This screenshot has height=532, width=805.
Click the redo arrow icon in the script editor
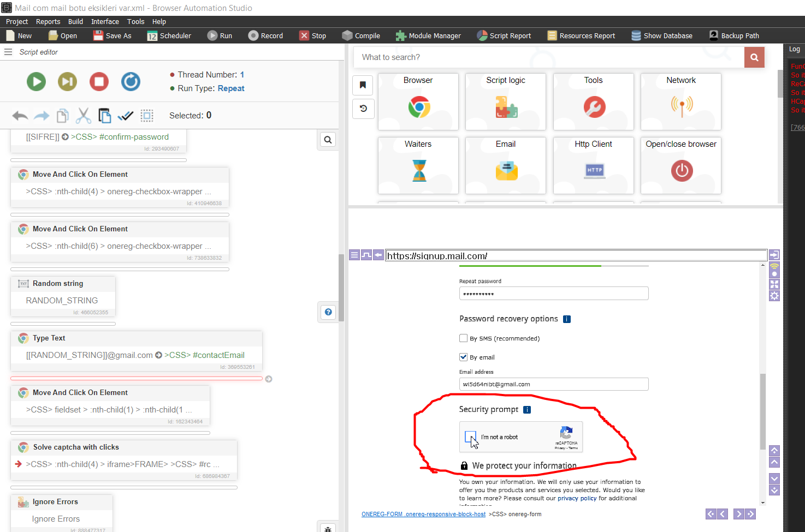(x=42, y=116)
